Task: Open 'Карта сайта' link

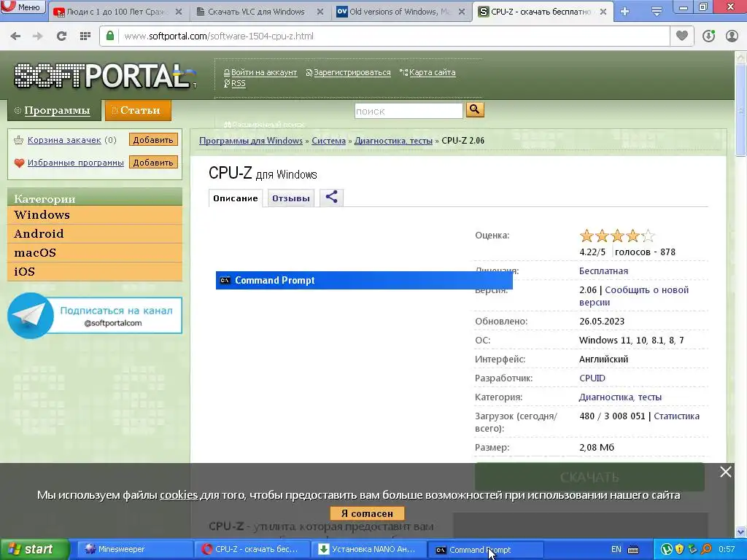Action: [432, 72]
